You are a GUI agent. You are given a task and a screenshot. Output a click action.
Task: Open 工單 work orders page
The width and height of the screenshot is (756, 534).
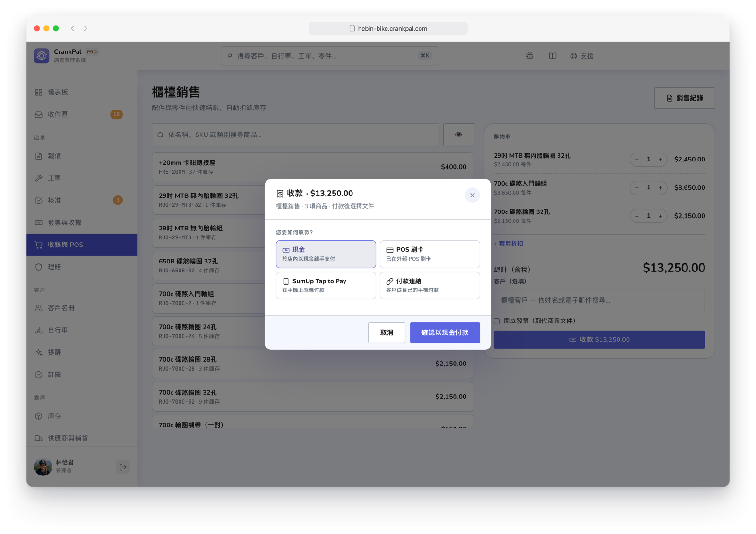click(82, 178)
